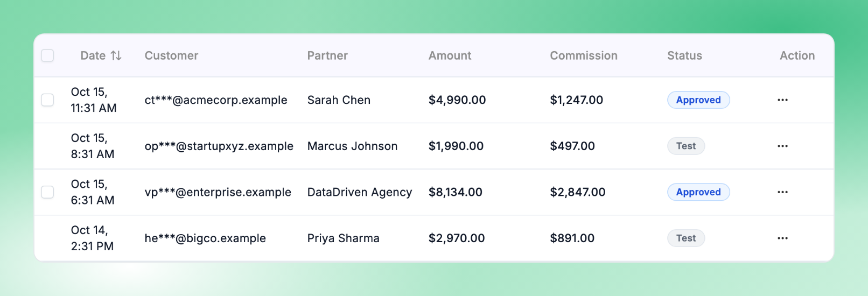868x296 pixels.
Task: Click the Amount column header
Action: click(450, 55)
